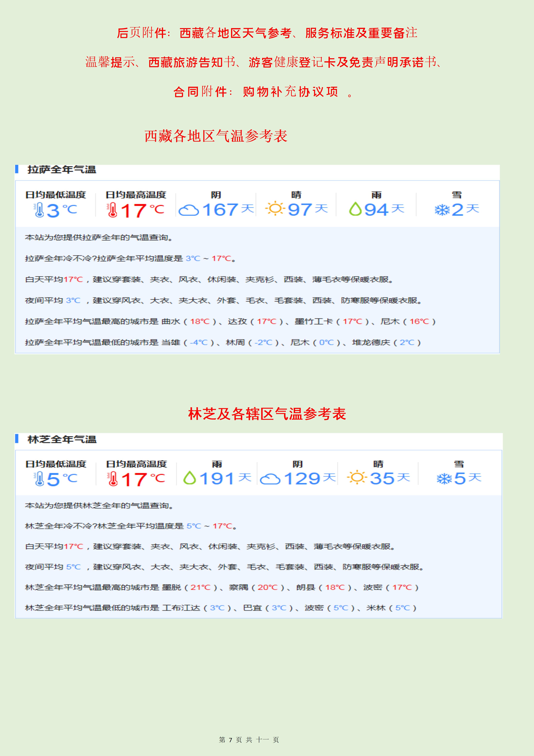This screenshot has height=756, width=534.
Task: Click the blue thermometer icon in the Nyingchi panel
Action: click(x=39, y=479)
